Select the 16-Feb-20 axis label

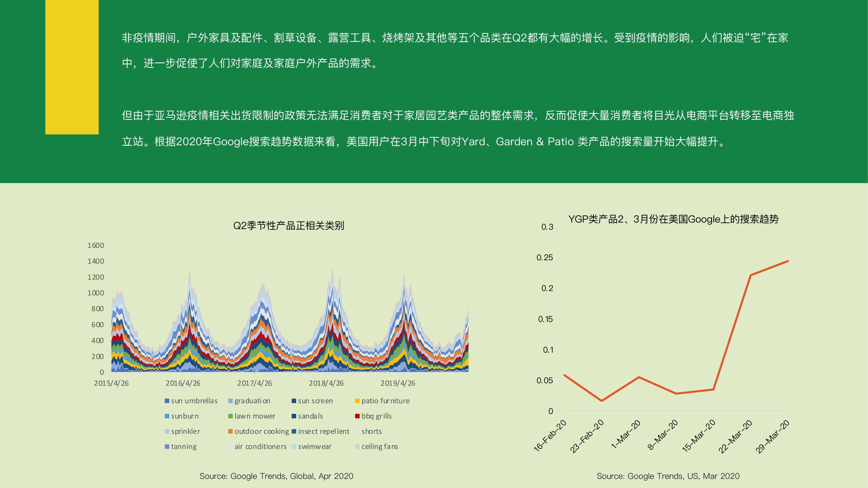coord(550,436)
